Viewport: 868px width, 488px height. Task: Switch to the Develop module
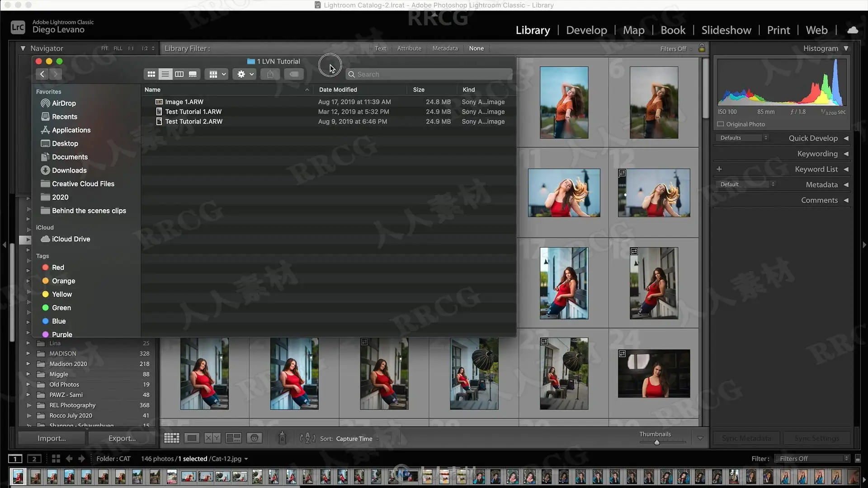point(586,30)
